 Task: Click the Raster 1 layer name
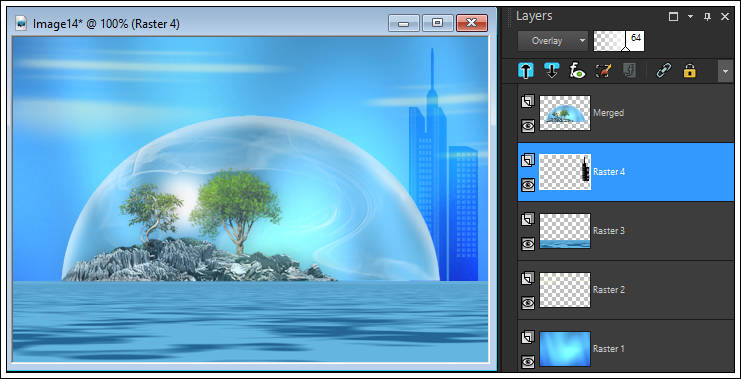tap(609, 349)
